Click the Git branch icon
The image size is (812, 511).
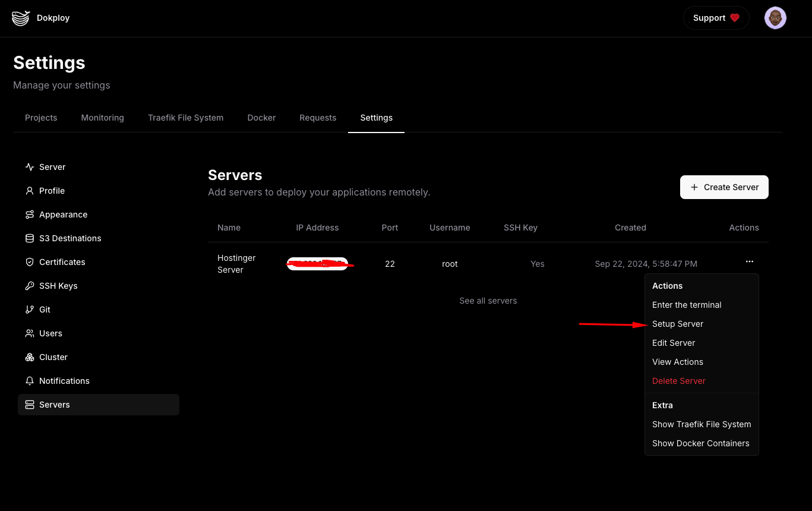(x=30, y=310)
